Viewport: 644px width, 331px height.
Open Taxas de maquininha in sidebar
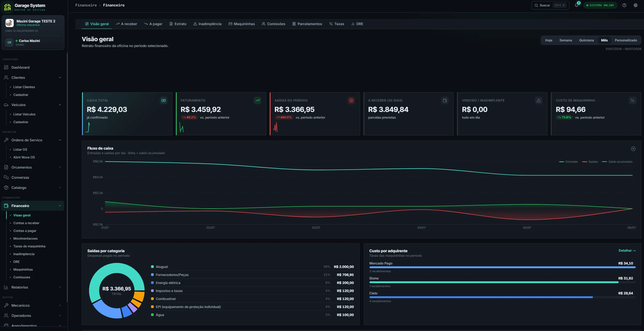[29, 246]
